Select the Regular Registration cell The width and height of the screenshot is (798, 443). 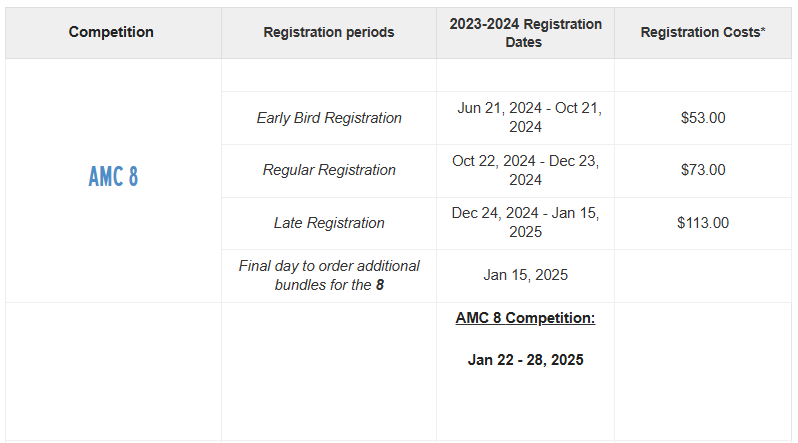pos(329,170)
